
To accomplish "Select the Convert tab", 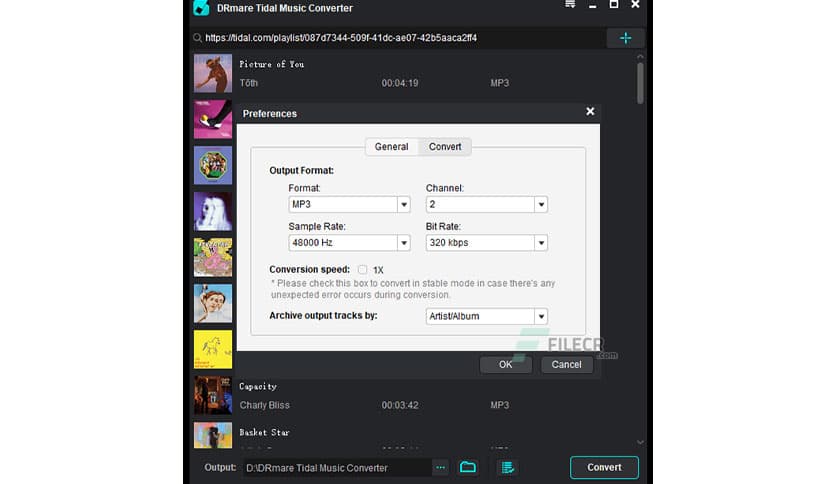I will click(x=445, y=147).
